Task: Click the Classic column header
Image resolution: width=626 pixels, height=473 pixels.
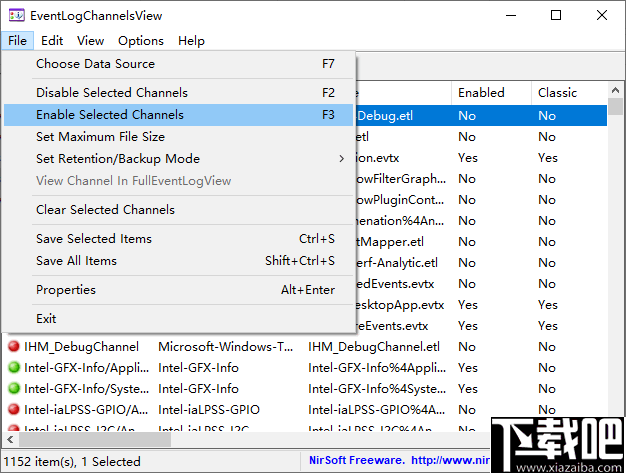Action: click(x=557, y=93)
